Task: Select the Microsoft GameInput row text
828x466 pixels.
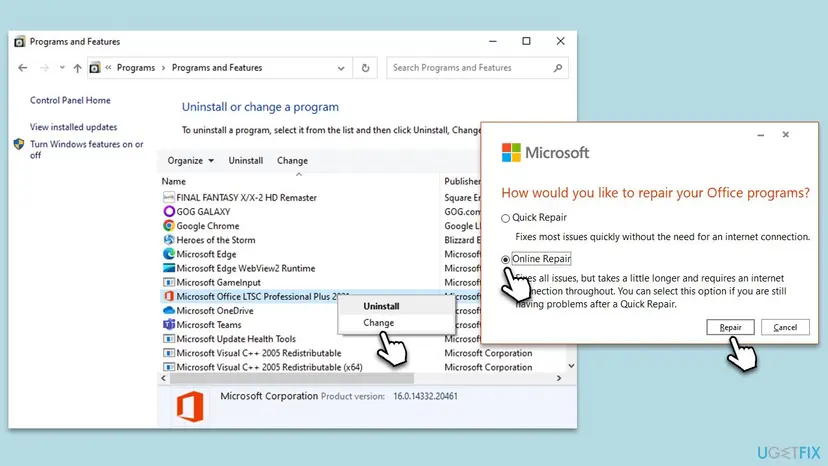Action: (x=219, y=283)
